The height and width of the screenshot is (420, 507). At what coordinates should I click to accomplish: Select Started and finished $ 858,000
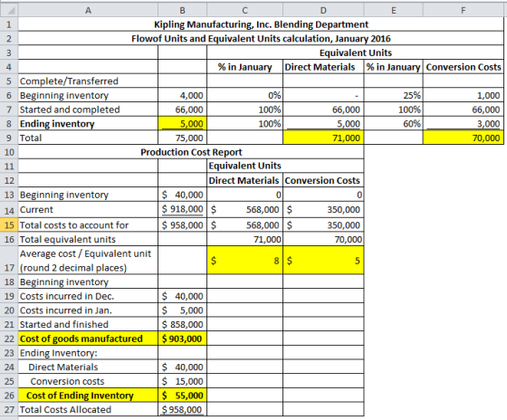pos(182,324)
